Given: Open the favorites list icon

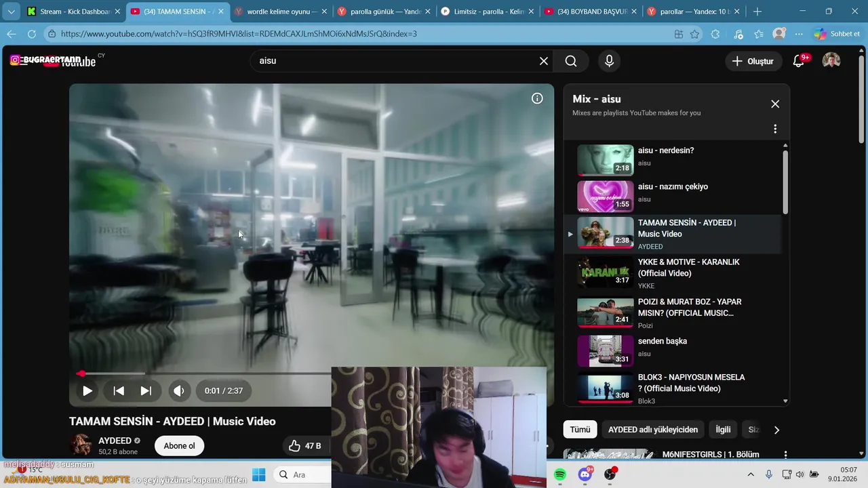Looking at the screenshot, I should pos(759,34).
